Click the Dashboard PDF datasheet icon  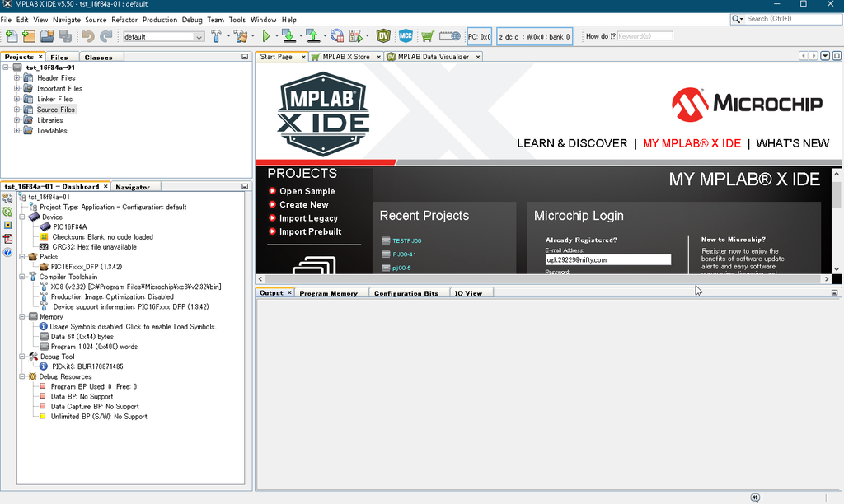tap(7, 239)
